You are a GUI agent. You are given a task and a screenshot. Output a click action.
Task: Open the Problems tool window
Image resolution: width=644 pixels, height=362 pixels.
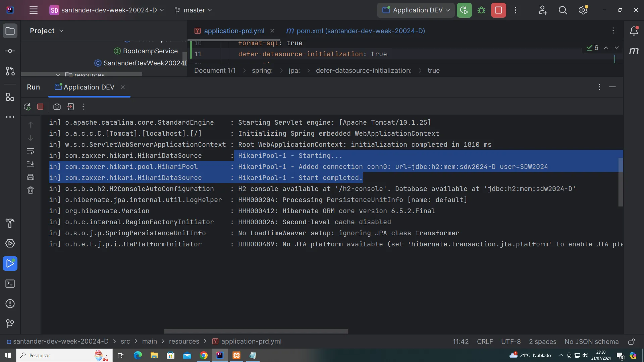10,304
